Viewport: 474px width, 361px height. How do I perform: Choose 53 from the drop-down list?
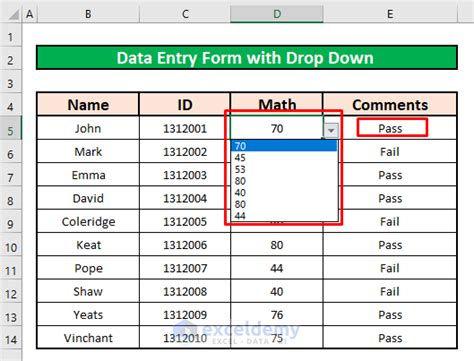(x=284, y=169)
